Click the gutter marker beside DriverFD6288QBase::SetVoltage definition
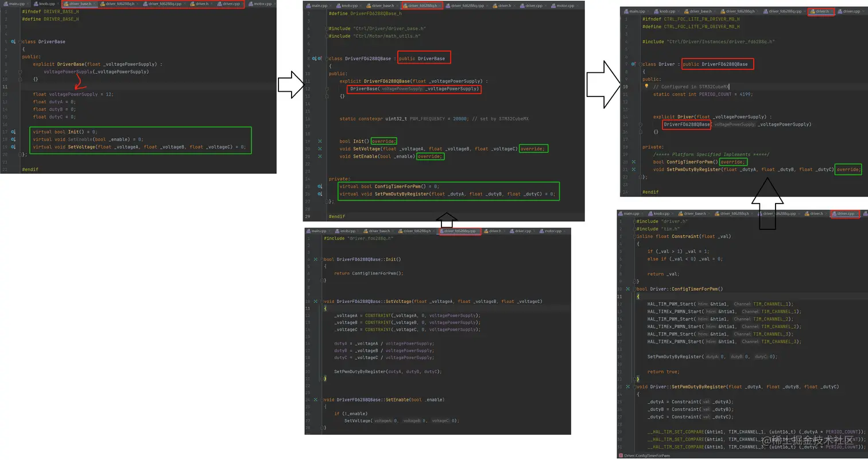The image size is (868, 460). pos(315,301)
